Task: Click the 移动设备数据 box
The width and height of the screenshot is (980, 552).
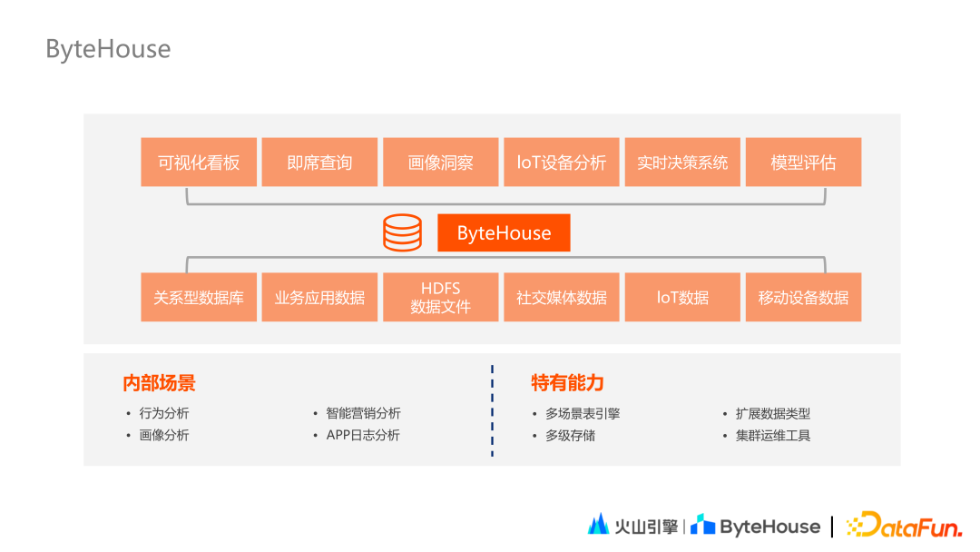Action: [803, 297]
